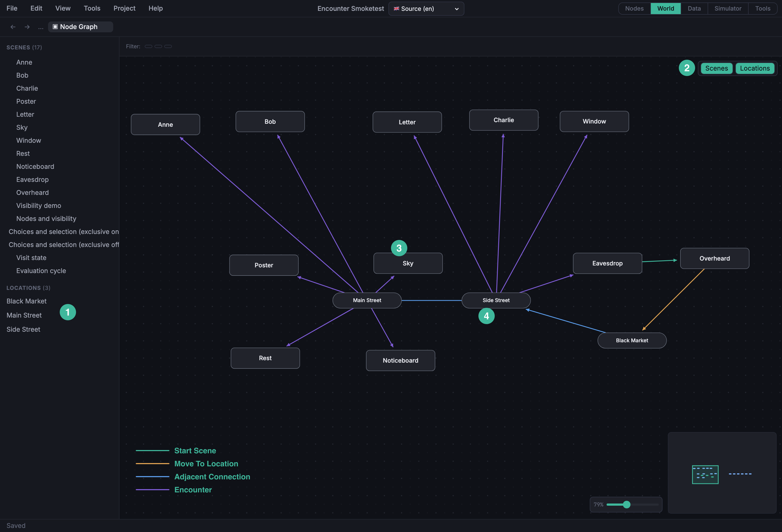The height and width of the screenshot is (532, 782).
Task: Select Poster in the Scenes sidebar list
Action: [26, 102]
